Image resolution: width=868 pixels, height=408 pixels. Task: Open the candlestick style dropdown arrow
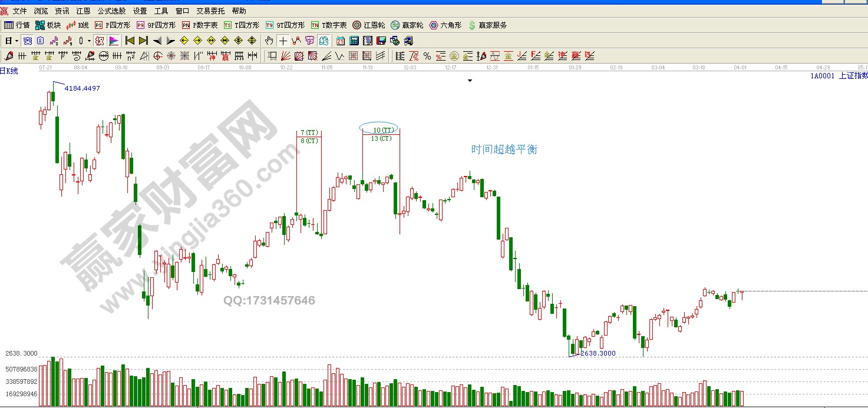coord(89,41)
